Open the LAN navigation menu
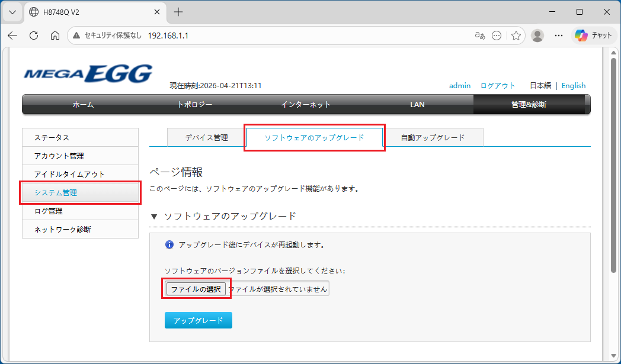The width and height of the screenshot is (621, 364). (x=417, y=104)
